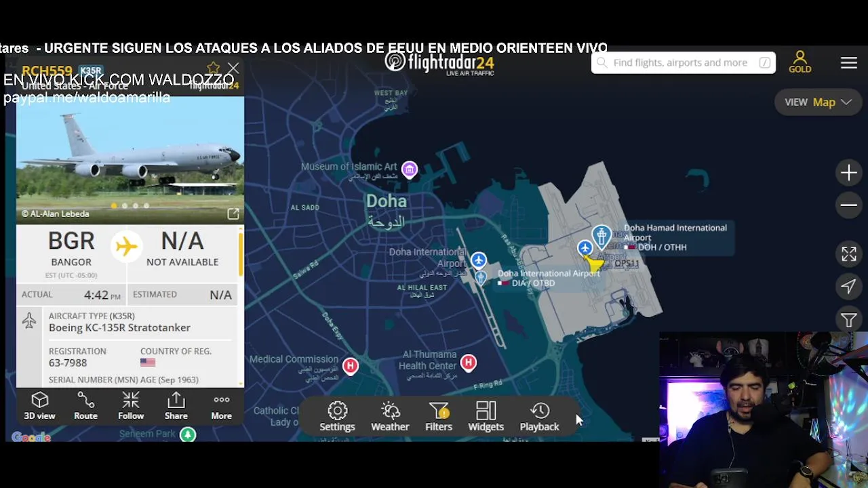Open the Weather layer options

click(390, 416)
